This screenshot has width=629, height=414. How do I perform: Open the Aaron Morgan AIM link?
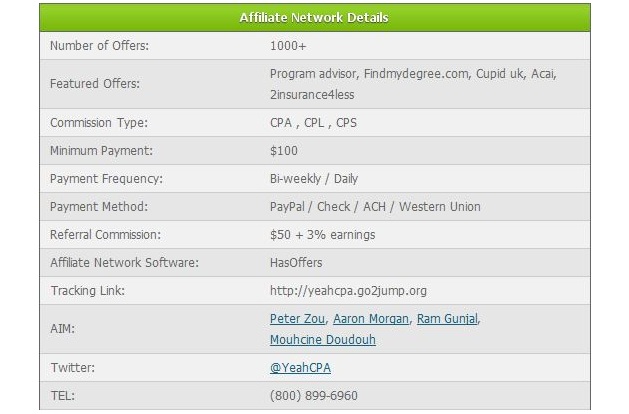tap(371, 319)
